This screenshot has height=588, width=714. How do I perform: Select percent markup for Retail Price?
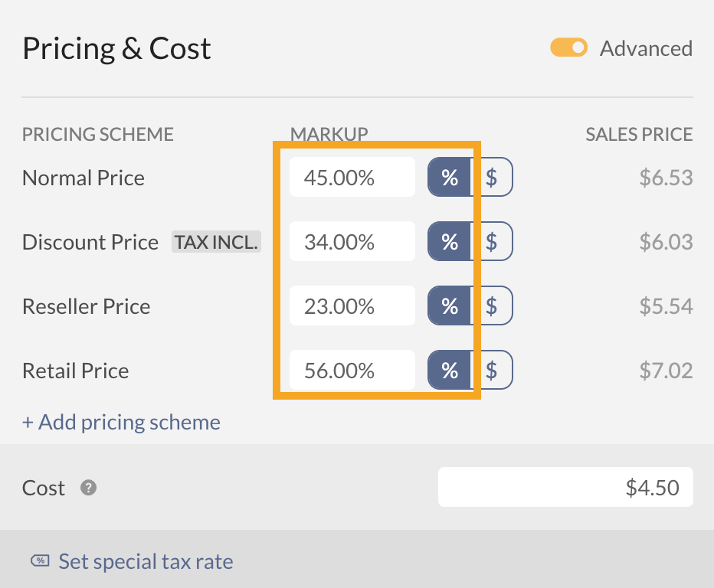coord(449,371)
